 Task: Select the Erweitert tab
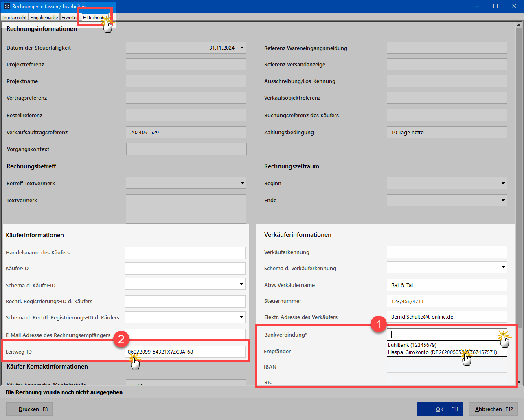tap(70, 17)
